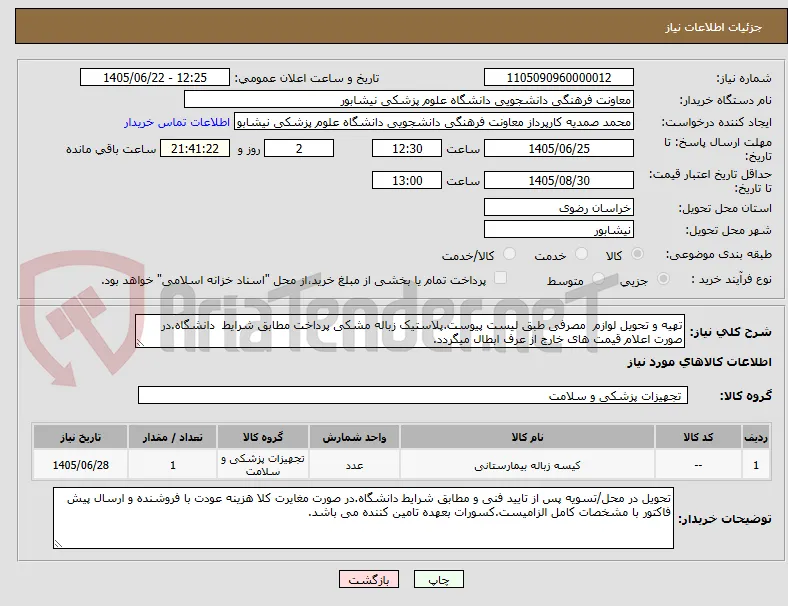Select the متوسط purchase type radio

coord(598,278)
